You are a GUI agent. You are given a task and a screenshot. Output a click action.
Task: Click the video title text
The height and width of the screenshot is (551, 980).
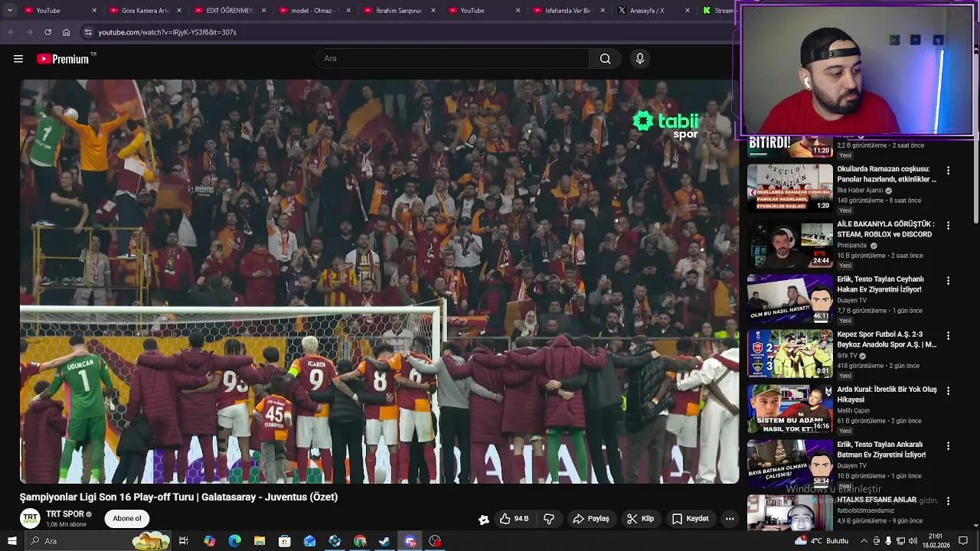(178, 497)
